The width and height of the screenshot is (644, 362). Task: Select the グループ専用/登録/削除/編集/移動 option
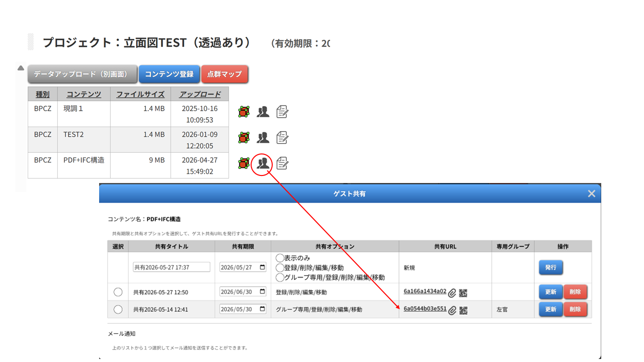pos(280,277)
